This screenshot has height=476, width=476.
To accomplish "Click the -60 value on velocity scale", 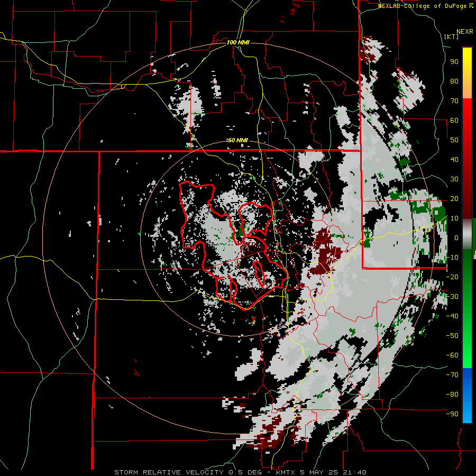I will pos(452,355).
